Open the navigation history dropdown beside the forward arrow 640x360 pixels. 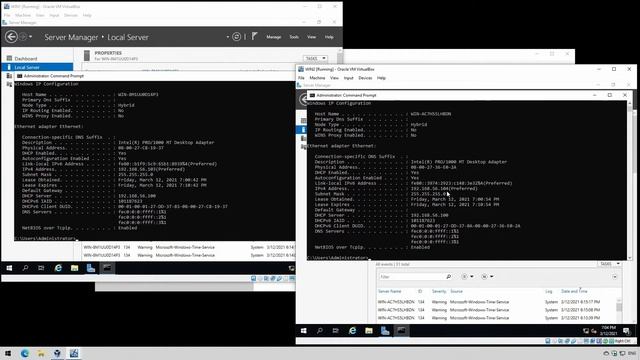tap(31, 37)
